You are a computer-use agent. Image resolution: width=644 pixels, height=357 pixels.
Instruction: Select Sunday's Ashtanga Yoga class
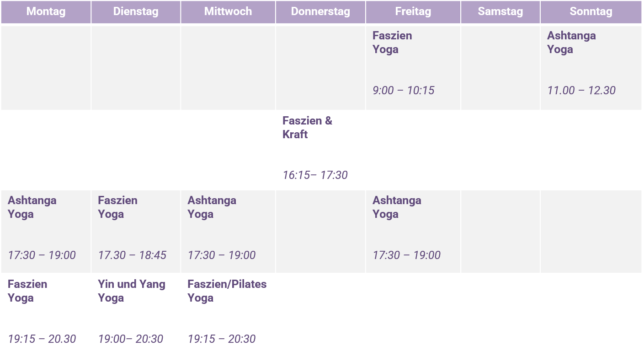coord(571,43)
